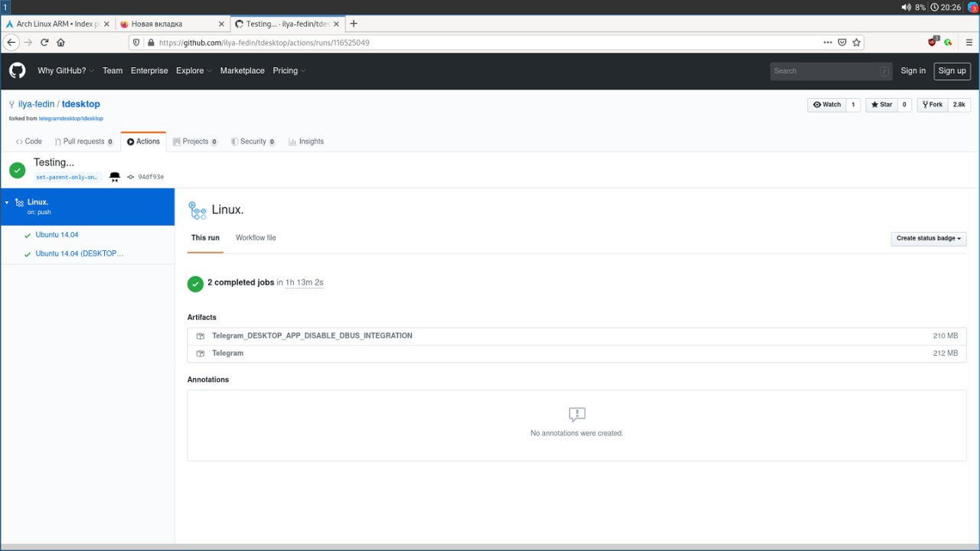Open Create status badge dropdown
Viewport: 980px width, 551px height.
[x=929, y=239]
